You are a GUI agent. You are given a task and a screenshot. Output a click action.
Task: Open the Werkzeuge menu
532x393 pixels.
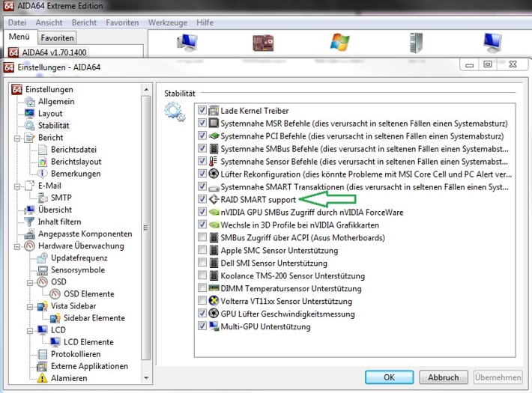click(x=168, y=22)
